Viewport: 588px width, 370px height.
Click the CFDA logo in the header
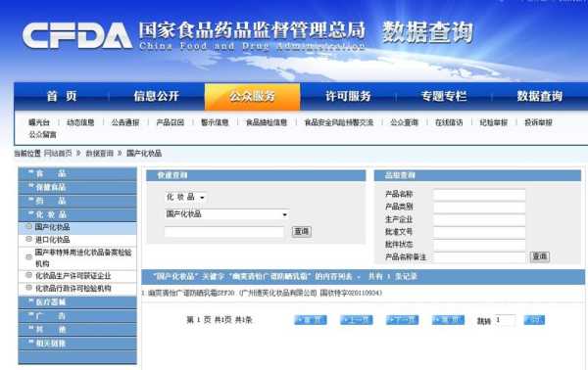(x=76, y=35)
